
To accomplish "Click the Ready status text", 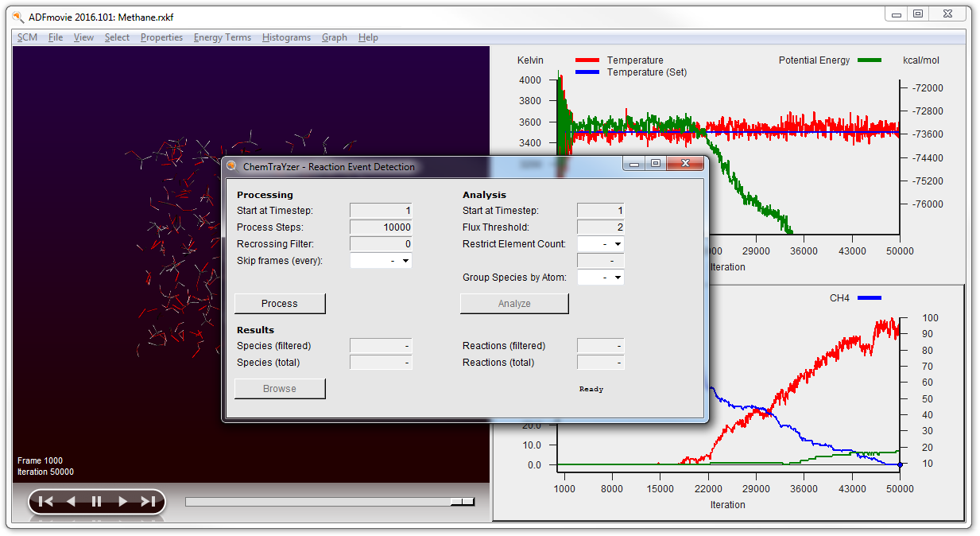I will pos(591,390).
